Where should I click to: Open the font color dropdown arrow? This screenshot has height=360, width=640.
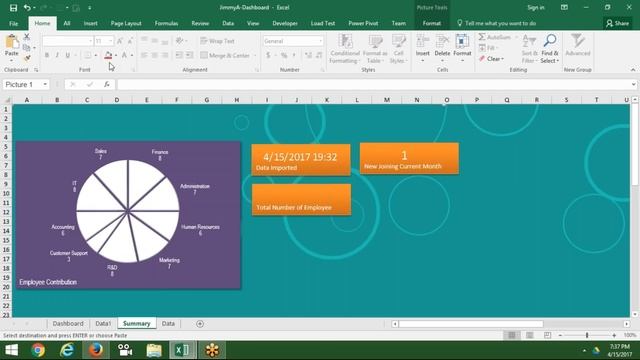pos(116,55)
